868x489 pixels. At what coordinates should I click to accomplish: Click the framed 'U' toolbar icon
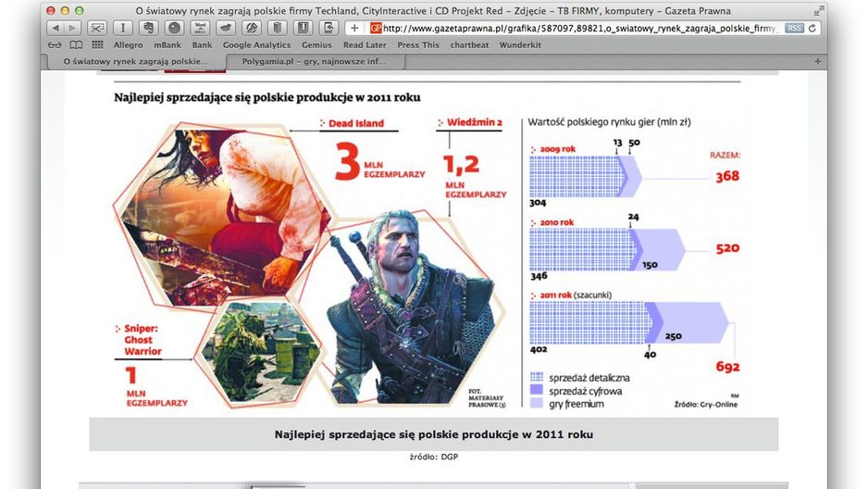pyautogui.click(x=303, y=28)
